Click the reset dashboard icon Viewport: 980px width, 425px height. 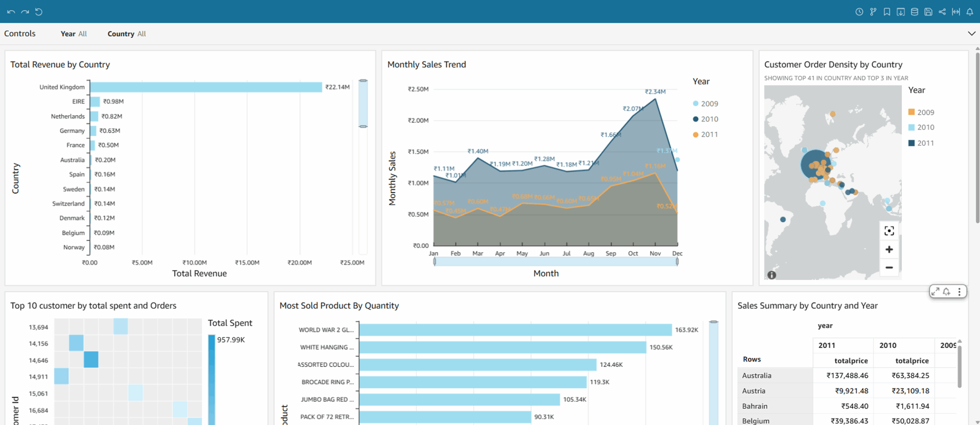coord(39,12)
